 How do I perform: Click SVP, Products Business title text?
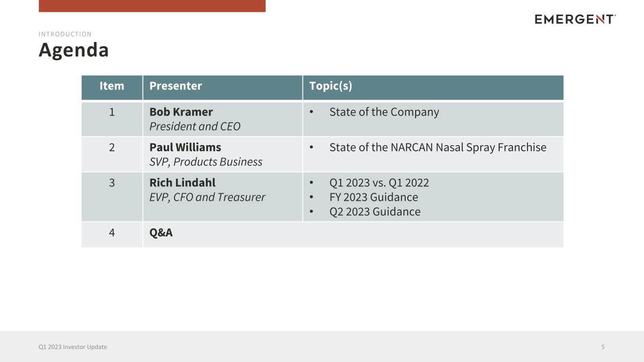[x=206, y=162]
